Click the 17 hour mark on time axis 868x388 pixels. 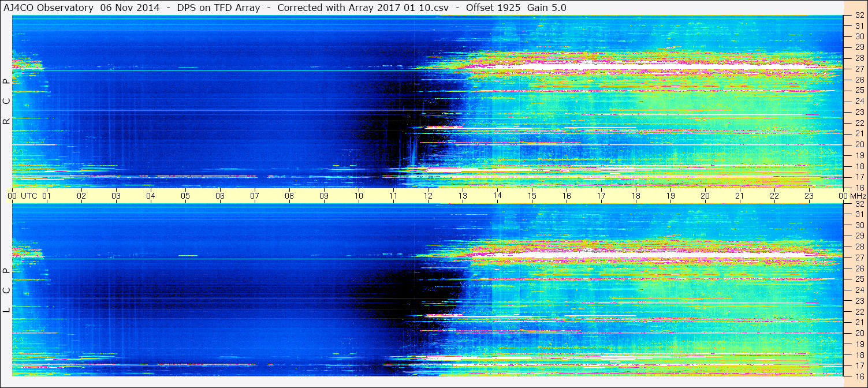[x=601, y=196]
